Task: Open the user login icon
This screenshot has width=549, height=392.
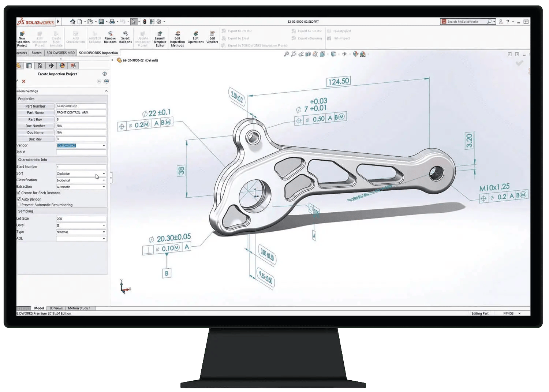Action: [501, 22]
